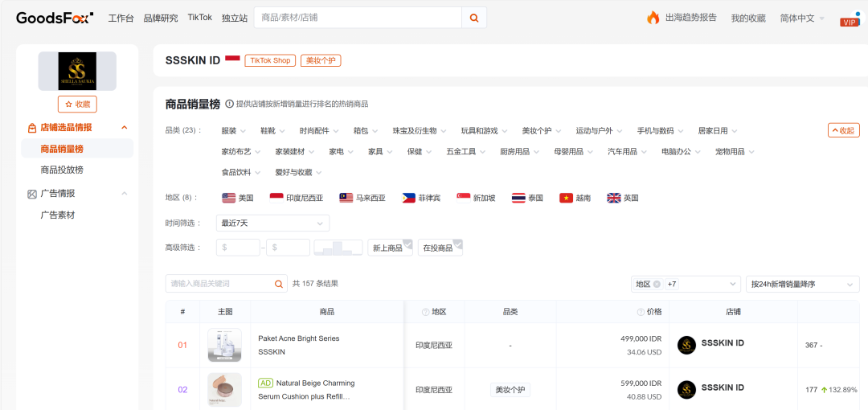This screenshot has height=410, width=868.
Task: Select the 泰国 flag region
Action: click(527, 198)
